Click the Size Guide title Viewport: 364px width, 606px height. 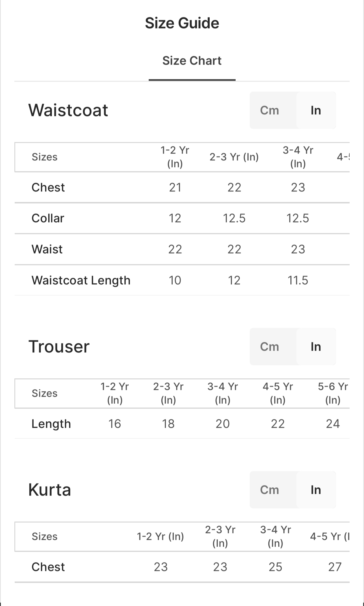point(182,23)
